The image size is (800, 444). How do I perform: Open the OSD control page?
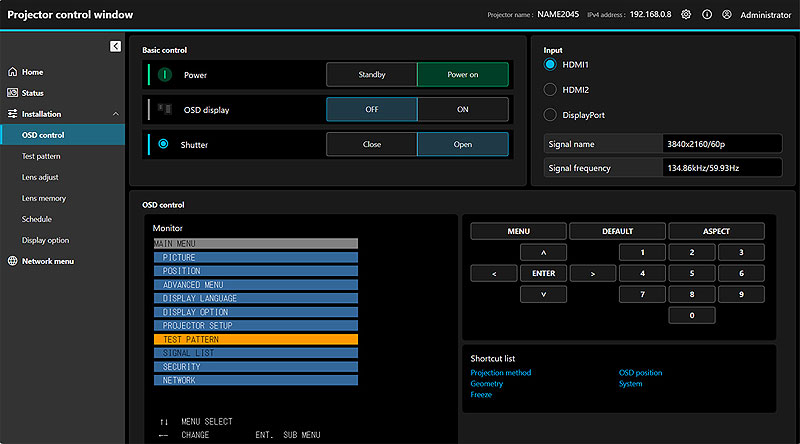pos(62,135)
